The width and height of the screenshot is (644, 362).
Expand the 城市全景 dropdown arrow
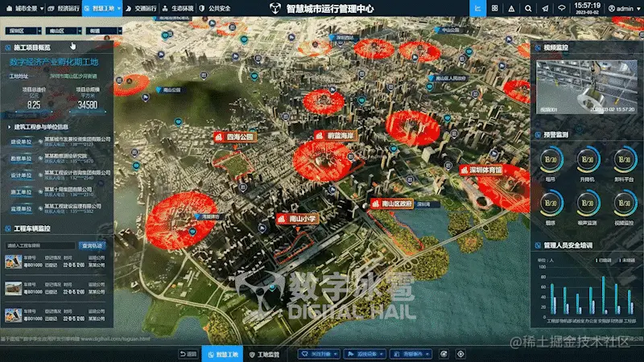tap(42, 9)
